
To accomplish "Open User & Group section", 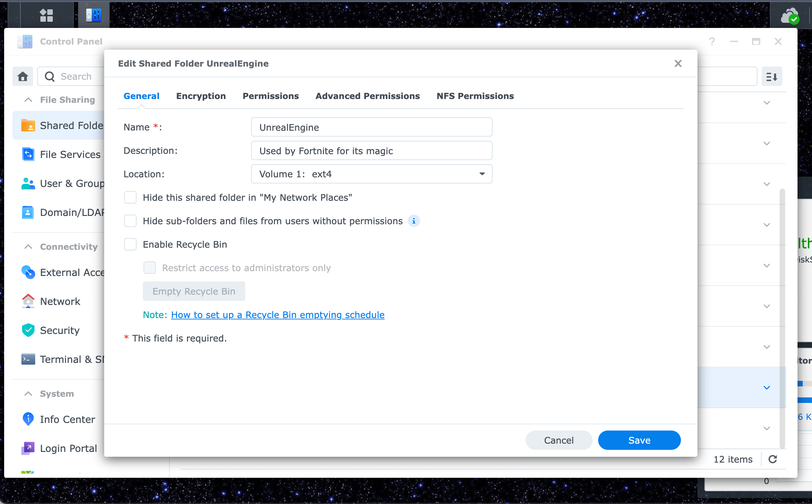I will [x=59, y=183].
